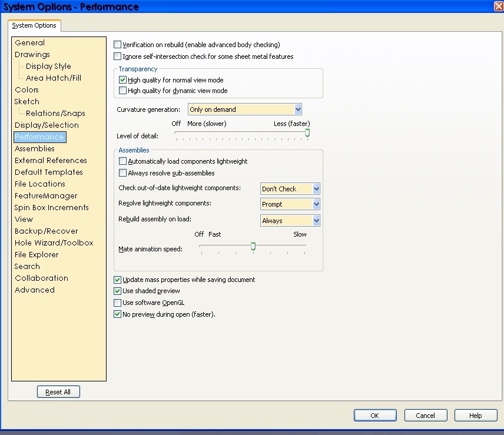This screenshot has width=504, height=435.
Task: Click the Cancel button
Action: tap(425, 416)
